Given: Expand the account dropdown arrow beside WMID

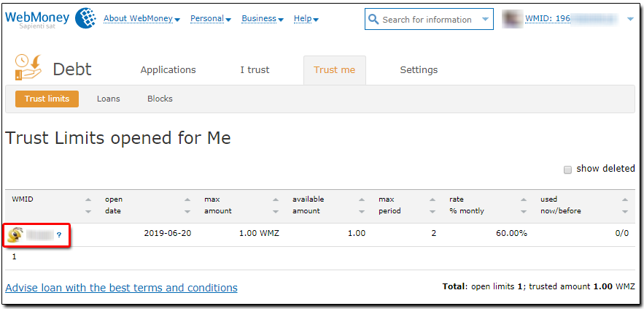Looking at the screenshot, I should [631, 19].
